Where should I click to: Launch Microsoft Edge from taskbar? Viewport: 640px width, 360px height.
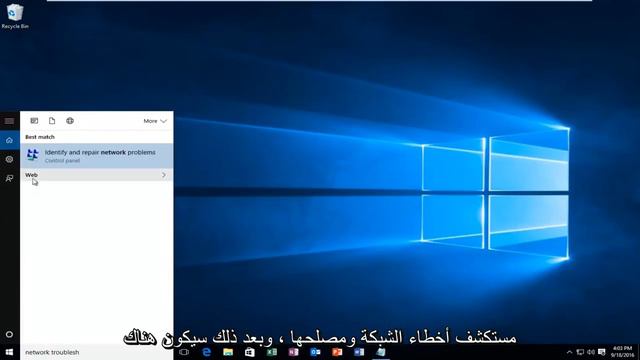(207, 352)
